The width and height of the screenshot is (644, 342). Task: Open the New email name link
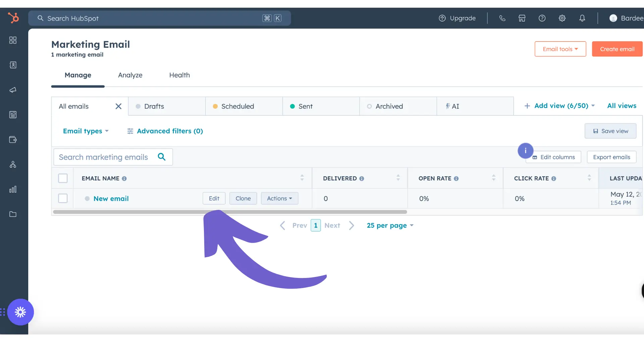(x=111, y=198)
